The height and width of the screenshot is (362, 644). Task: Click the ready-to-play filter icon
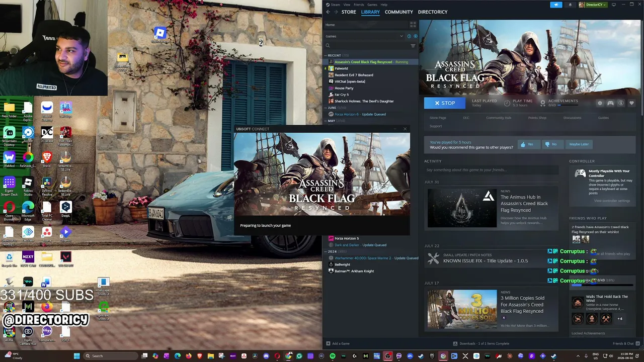415,36
